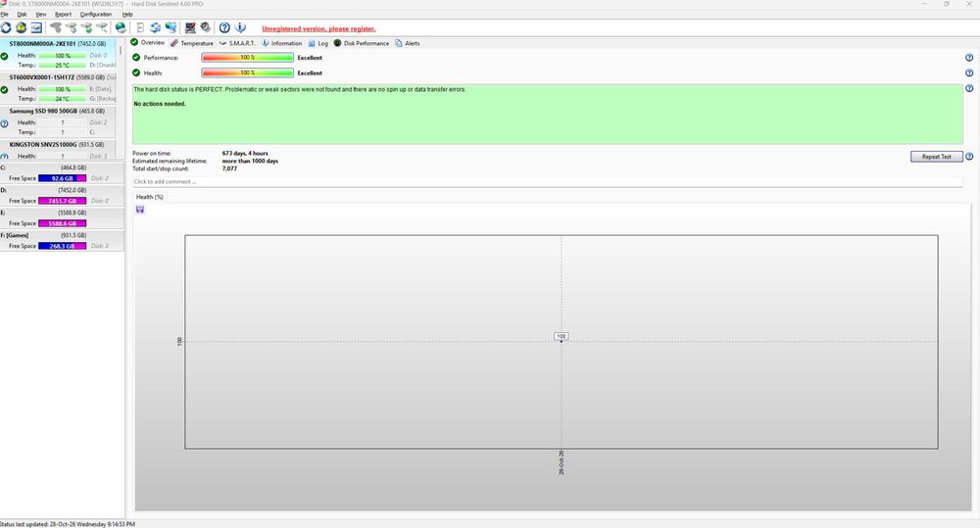Click the '673 days, 4 hours' power on value
The width and height of the screenshot is (980, 528).
coord(245,153)
